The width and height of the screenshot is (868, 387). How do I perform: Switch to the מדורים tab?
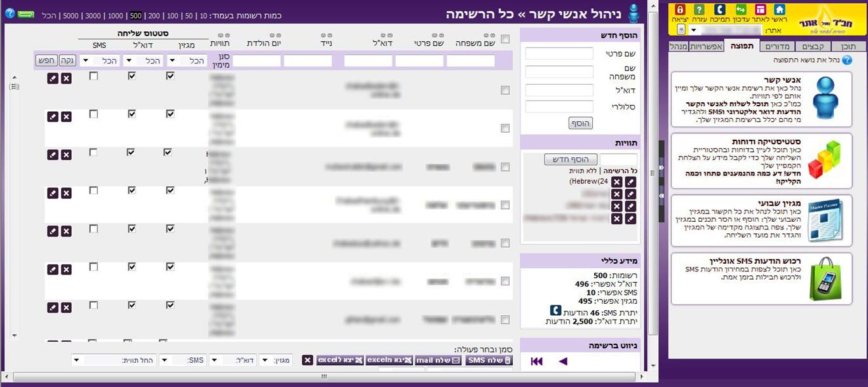[x=778, y=46]
